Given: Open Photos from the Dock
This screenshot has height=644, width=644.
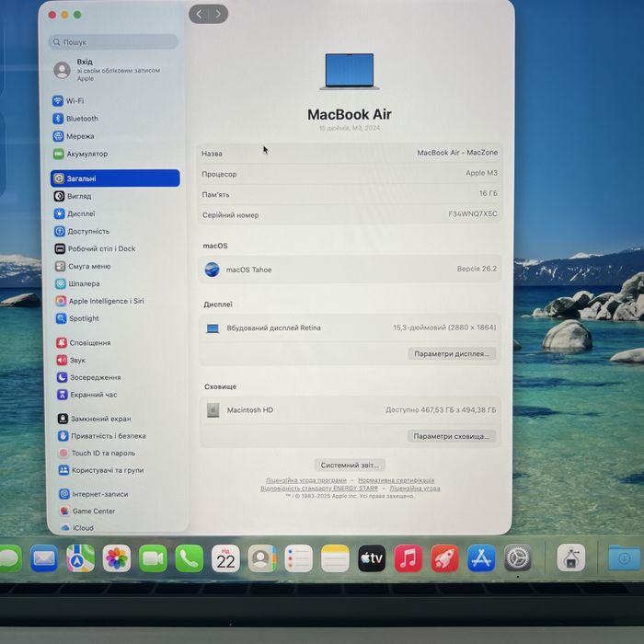Looking at the screenshot, I should click(x=117, y=558).
